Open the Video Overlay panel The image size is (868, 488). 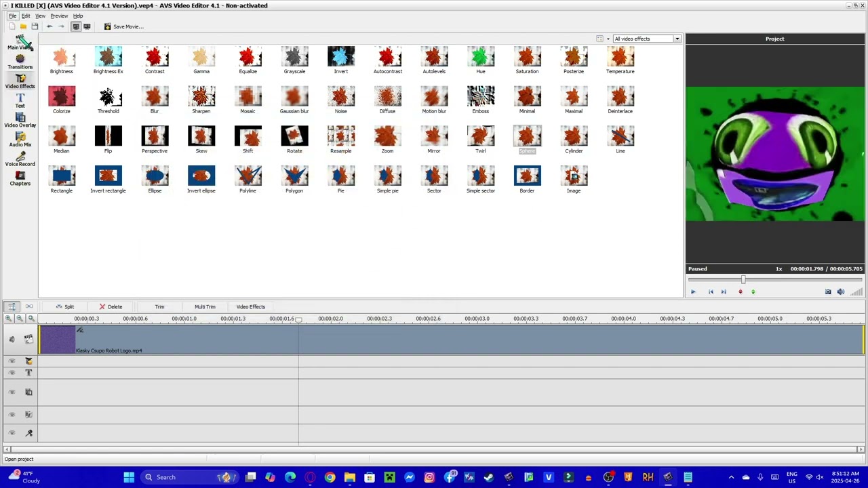20,121
